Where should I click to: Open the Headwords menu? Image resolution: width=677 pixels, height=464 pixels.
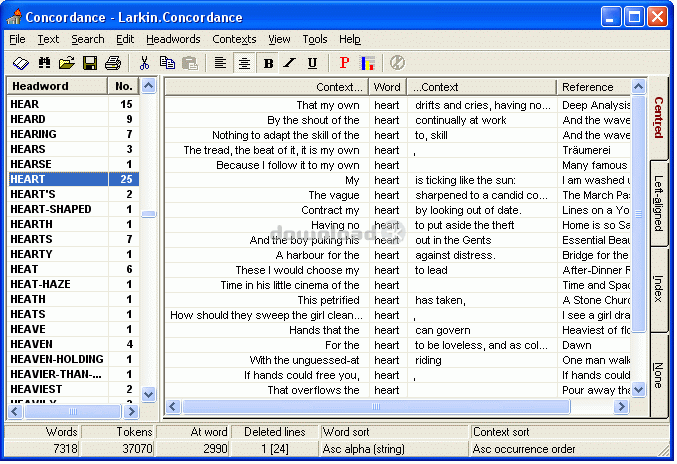pyautogui.click(x=173, y=39)
